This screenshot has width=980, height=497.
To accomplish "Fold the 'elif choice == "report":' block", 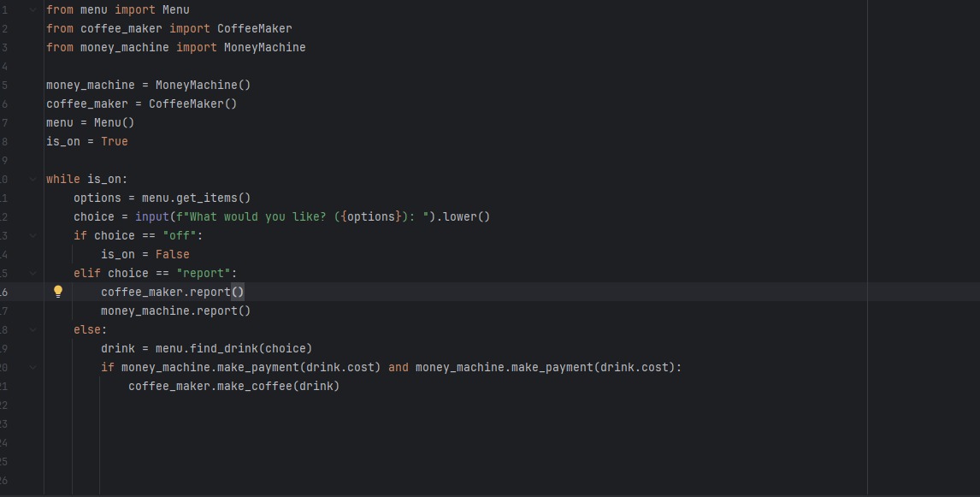I will coord(33,273).
